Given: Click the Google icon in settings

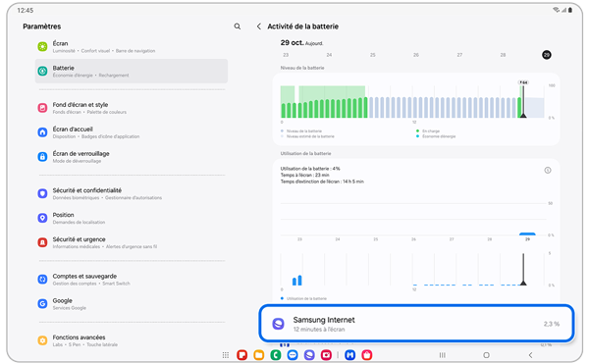Looking at the screenshot, I should point(42,303).
